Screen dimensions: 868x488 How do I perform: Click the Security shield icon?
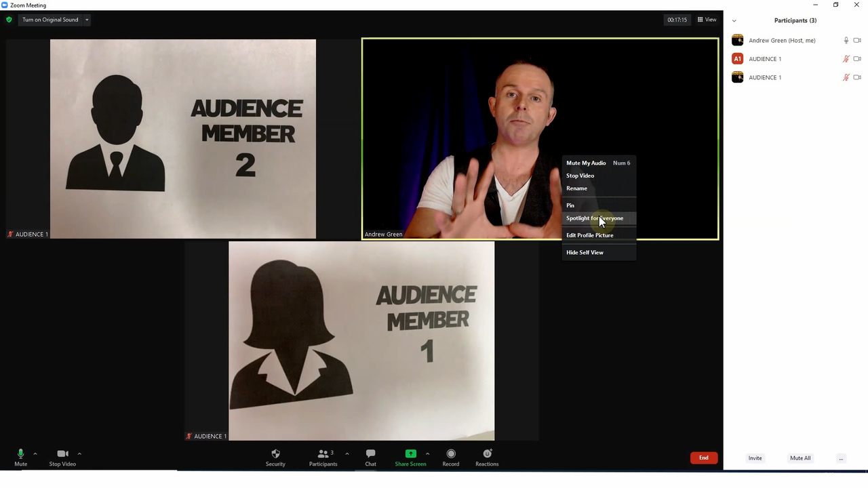pyautogui.click(x=275, y=454)
